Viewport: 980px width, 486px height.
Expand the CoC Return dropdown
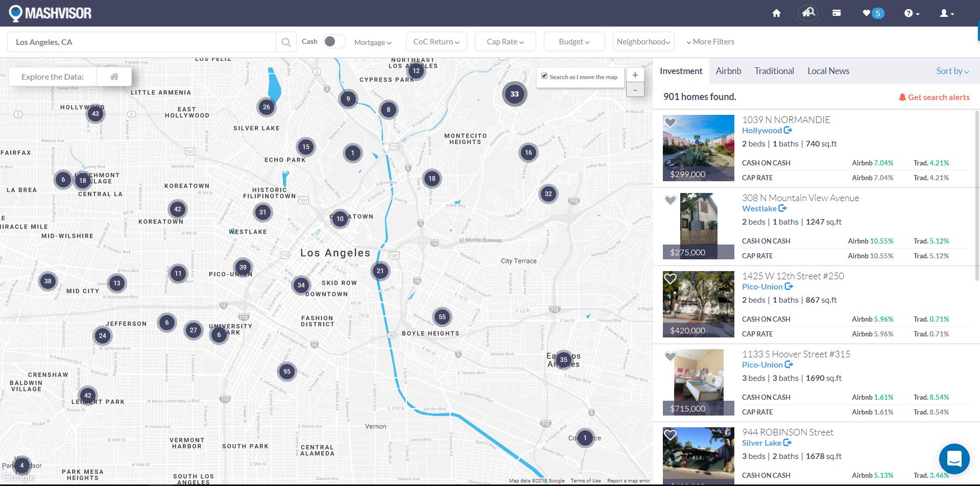[x=436, y=42]
